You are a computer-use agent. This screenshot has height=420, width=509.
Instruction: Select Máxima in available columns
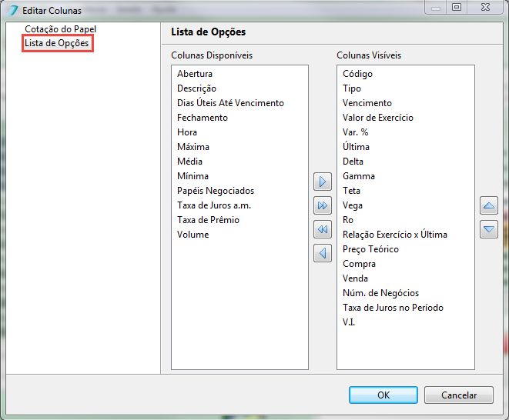(193, 147)
